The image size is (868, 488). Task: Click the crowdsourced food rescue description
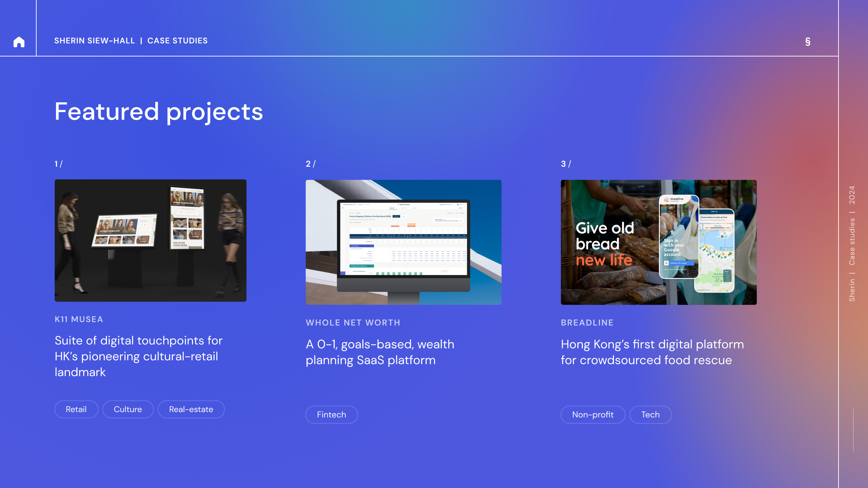point(652,352)
